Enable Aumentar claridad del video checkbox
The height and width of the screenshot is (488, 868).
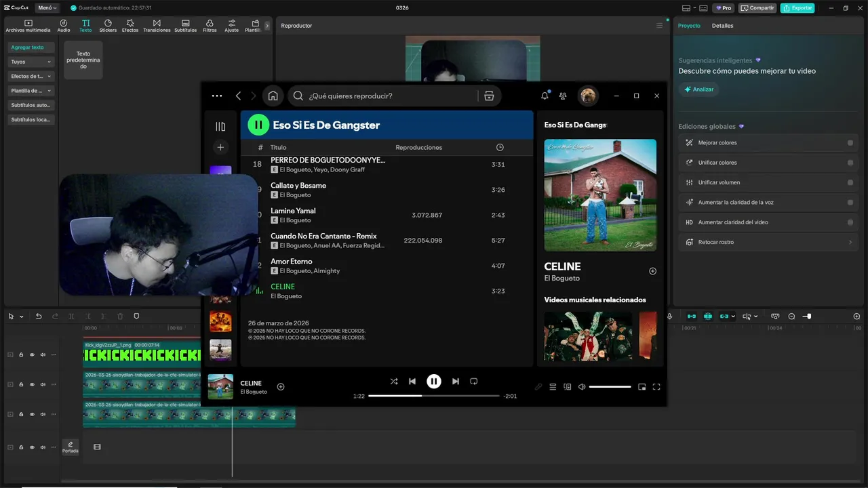pos(850,222)
